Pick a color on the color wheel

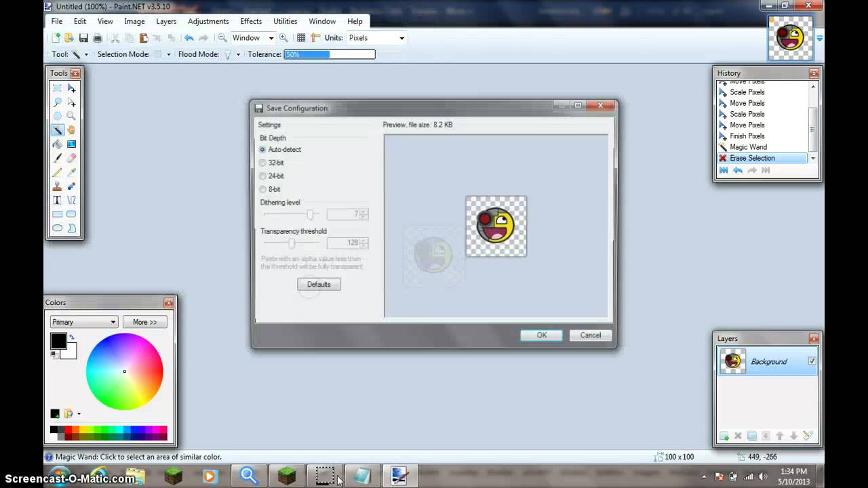click(124, 371)
